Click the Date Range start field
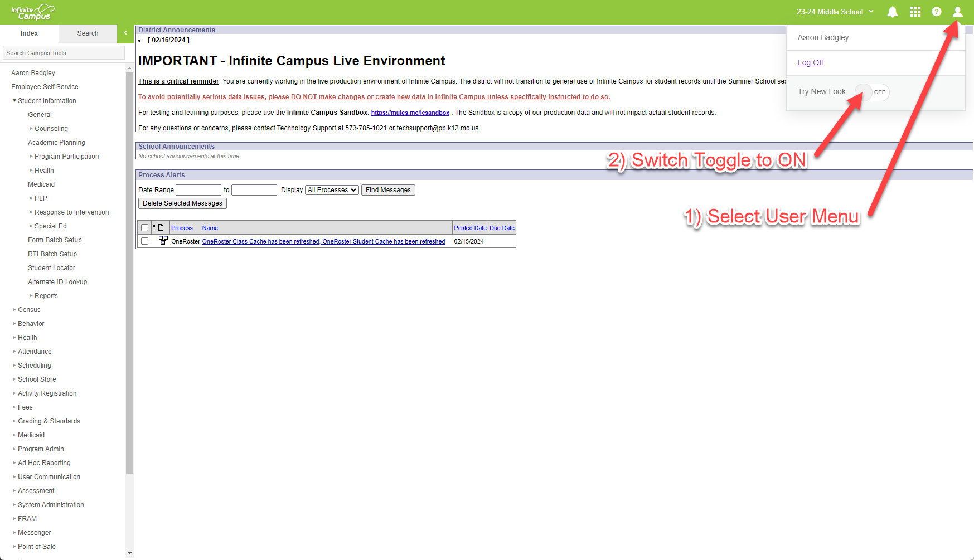 tap(198, 190)
